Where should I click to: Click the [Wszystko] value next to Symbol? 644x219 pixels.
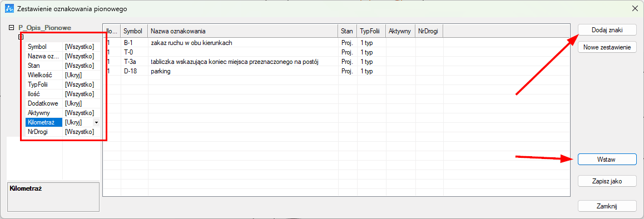click(80, 47)
